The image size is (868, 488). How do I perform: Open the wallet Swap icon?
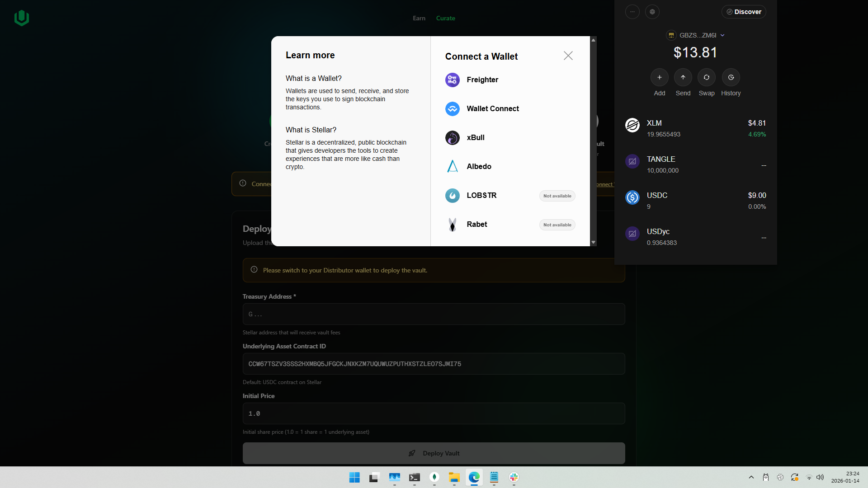point(706,78)
